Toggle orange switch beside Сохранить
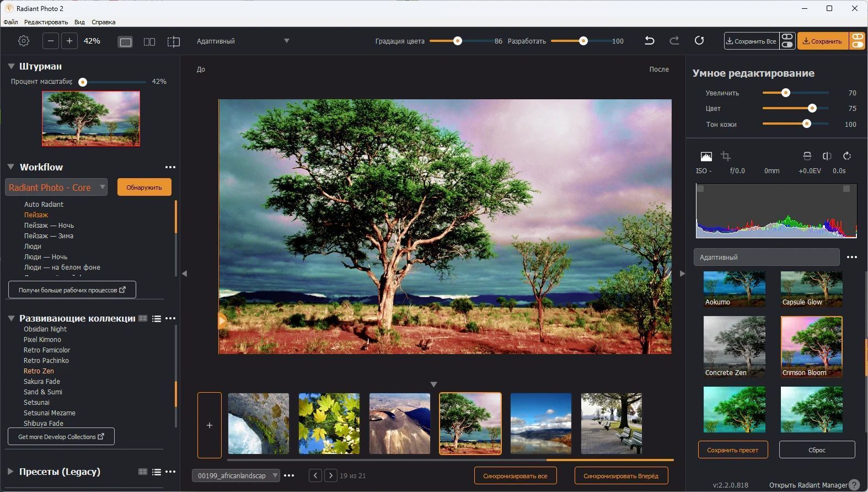Screen dimensions: 868x492 pos(857,41)
